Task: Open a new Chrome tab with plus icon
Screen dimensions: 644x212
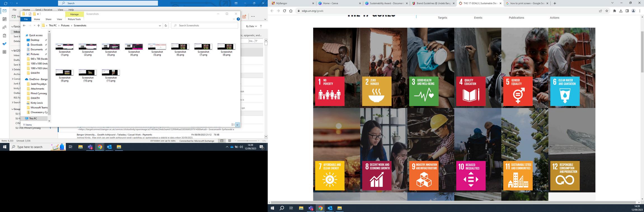Action: [555, 3]
